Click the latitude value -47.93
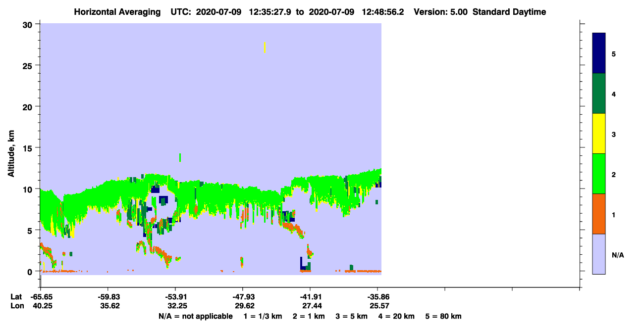The height and width of the screenshot is (330, 644). click(x=243, y=297)
